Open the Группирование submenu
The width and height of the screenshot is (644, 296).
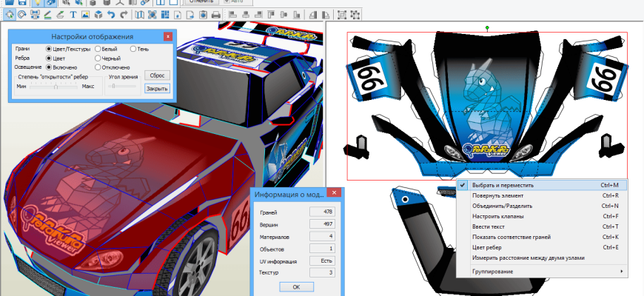[541, 272]
